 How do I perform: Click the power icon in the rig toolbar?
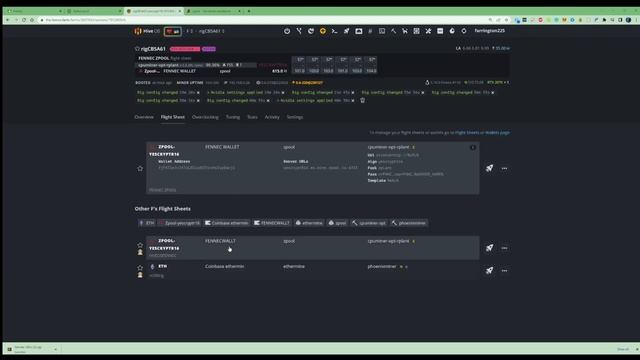287,31
